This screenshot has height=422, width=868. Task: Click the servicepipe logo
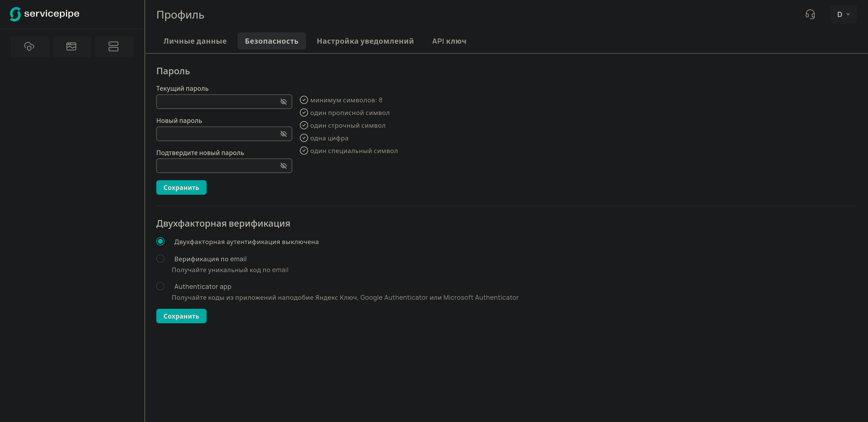[44, 14]
